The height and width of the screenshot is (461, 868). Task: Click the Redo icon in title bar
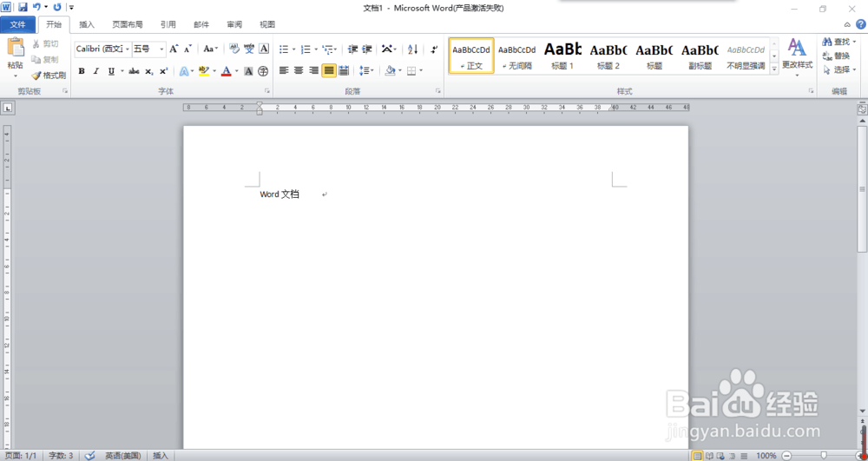[x=57, y=7]
